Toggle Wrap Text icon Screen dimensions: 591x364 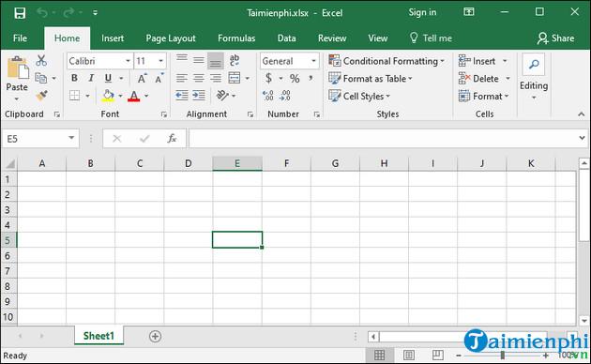click(x=235, y=60)
